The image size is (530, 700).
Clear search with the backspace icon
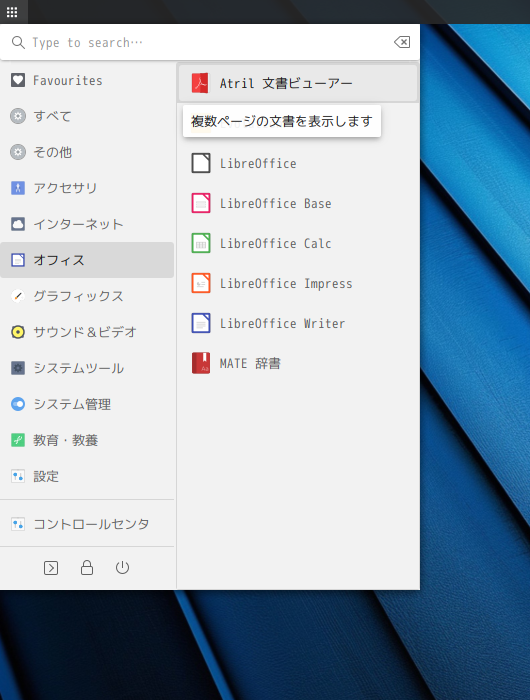tap(402, 42)
